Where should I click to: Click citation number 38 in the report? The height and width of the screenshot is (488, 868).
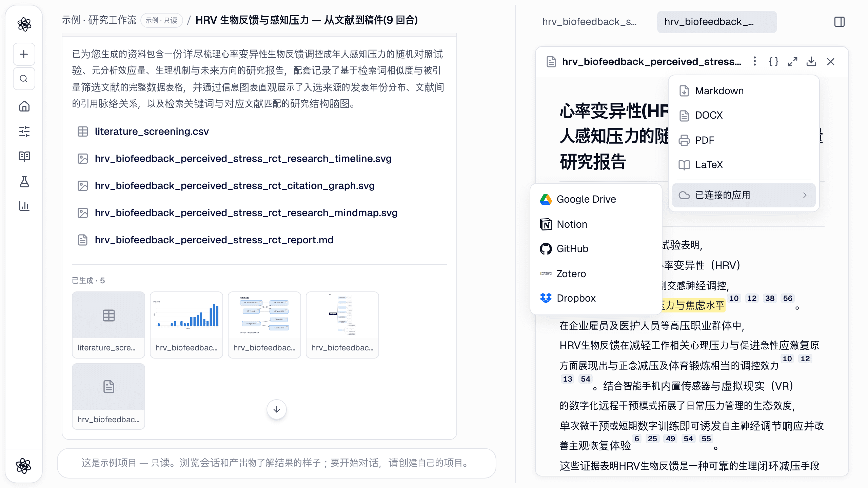[x=770, y=298]
